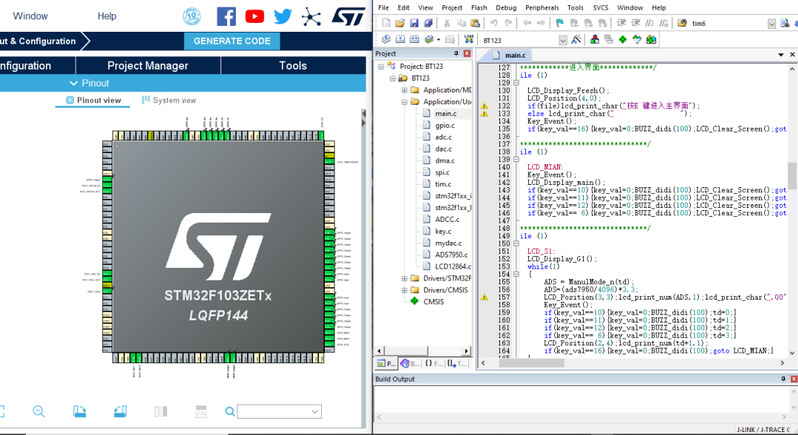Click green Manage Run-Time Environment icon
Image resolution: width=798 pixels, height=435 pixels.
622,40
